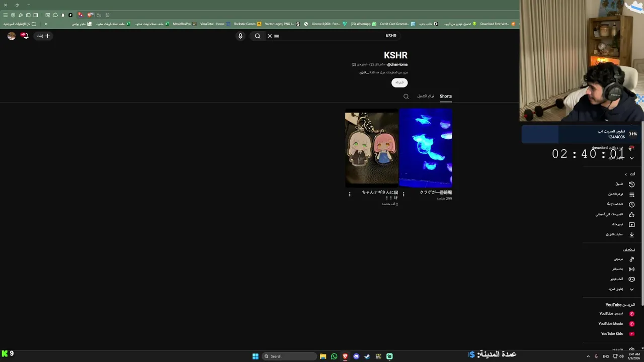The image size is (644, 362).
Task: Open Downloads arrow icon in sidebar
Action: coord(632,234)
